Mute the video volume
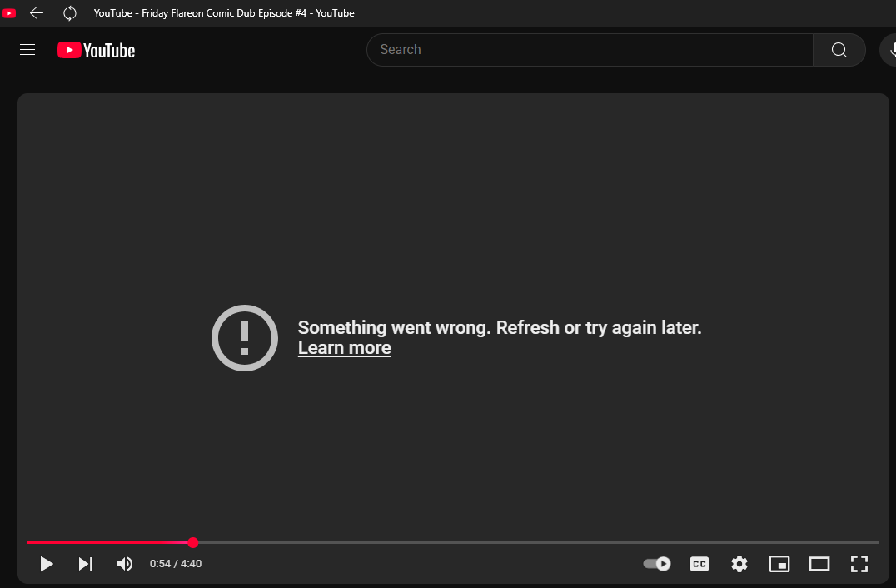 point(124,564)
